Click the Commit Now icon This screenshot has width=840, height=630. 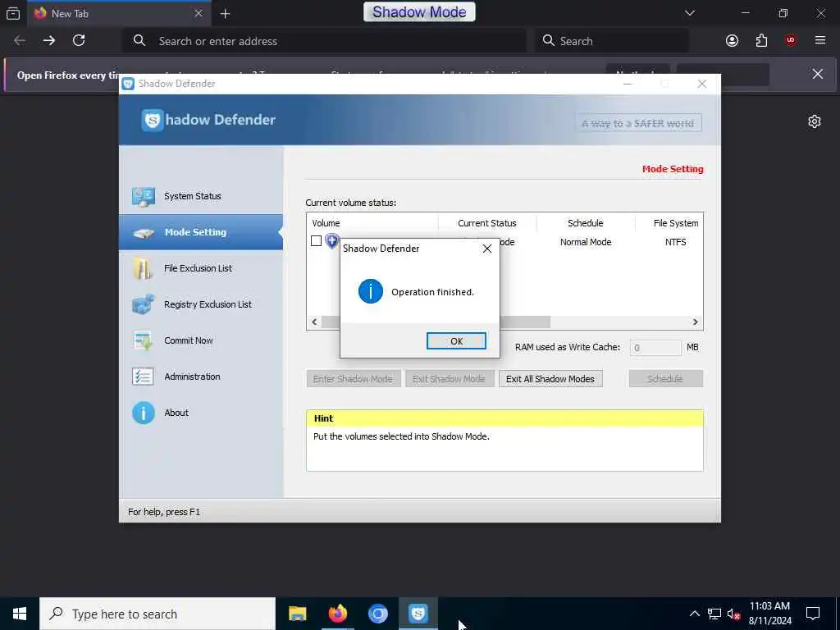(x=143, y=340)
